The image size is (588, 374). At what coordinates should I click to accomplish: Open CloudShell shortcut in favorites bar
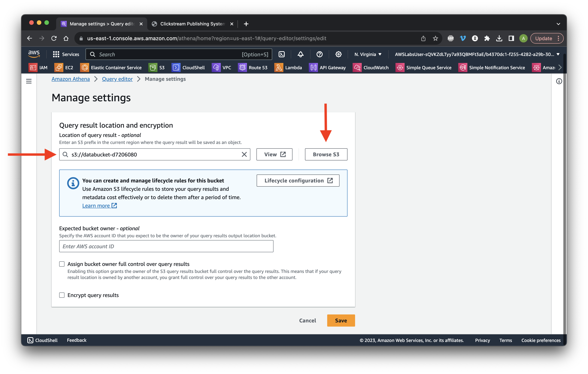tap(188, 68)
